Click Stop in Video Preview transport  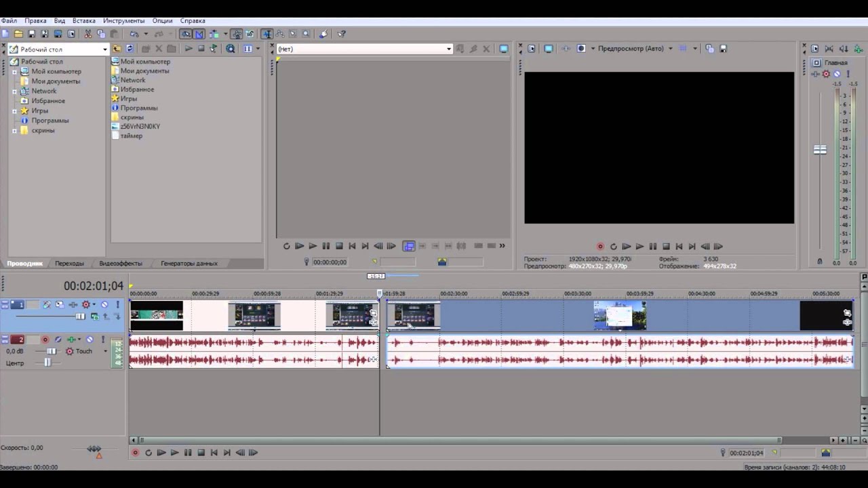666,247
